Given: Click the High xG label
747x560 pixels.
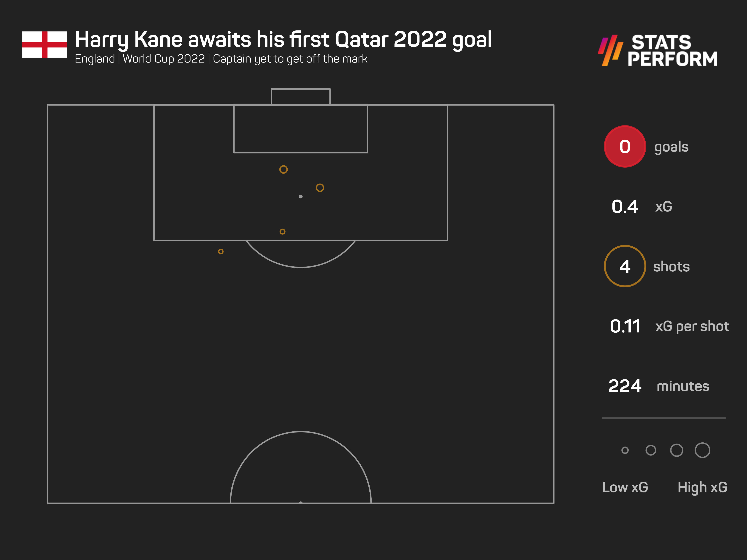Looking at the screenshot, I should coord(702,487).
